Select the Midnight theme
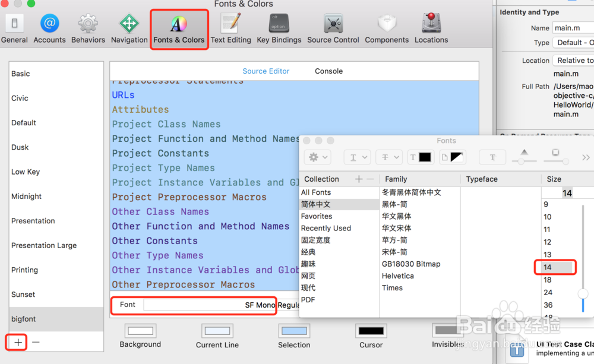594x364 pixels. (56, 196)
